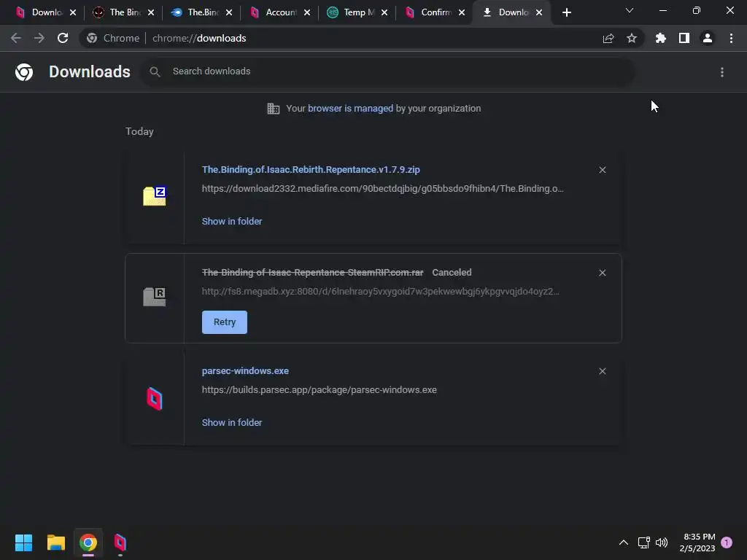
Task: Click the Chrome taskbar icon
Action: 88,542
